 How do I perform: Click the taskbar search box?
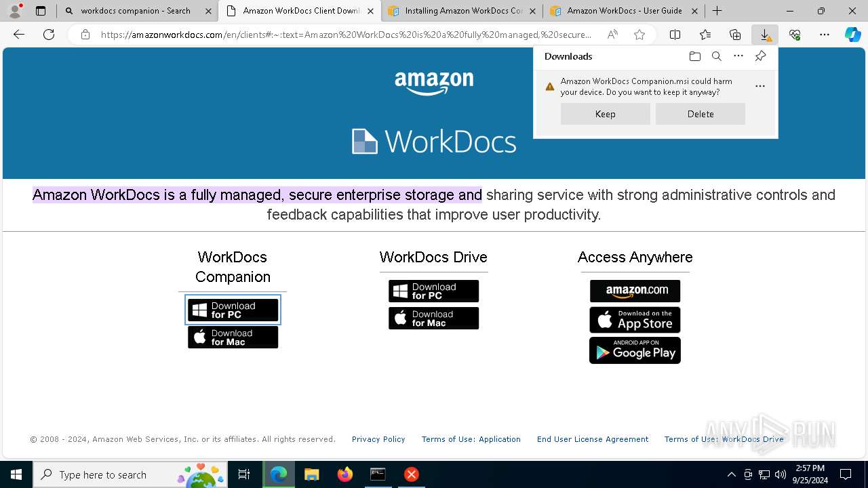click(x=132, y=474)
